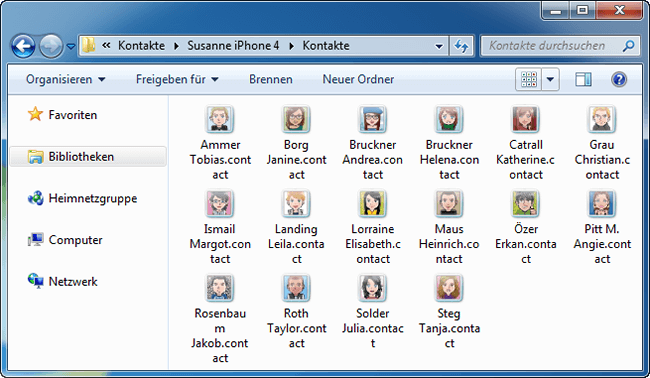This screenshot has width=650, height=378.
Task: Go back with the blue Back arrow
Action: coord(23,46)
